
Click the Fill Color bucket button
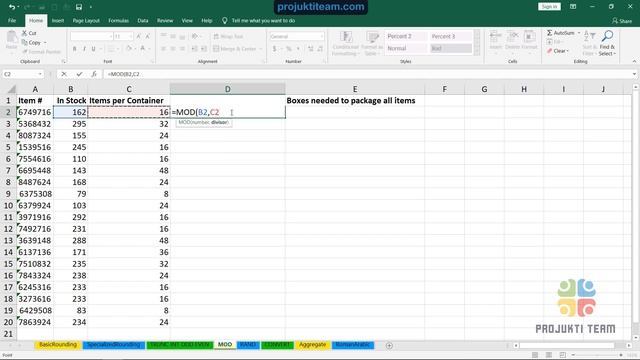pyautogui.click(x=129, y=49)
